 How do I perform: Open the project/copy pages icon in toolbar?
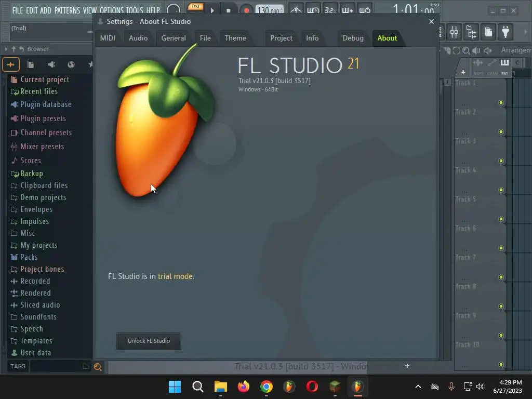click(x=488, y=32)
